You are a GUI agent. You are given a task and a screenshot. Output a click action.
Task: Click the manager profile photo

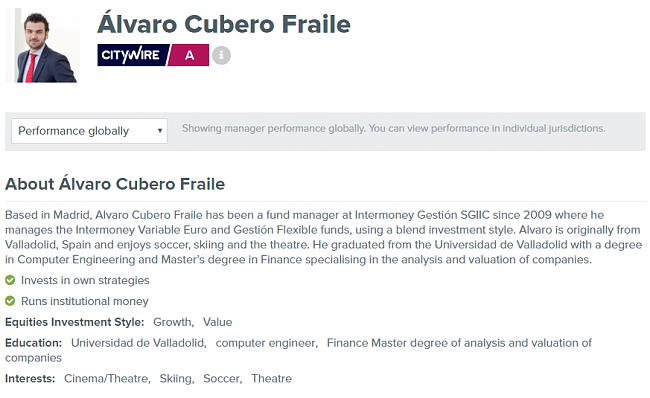[x=41, y=46]
